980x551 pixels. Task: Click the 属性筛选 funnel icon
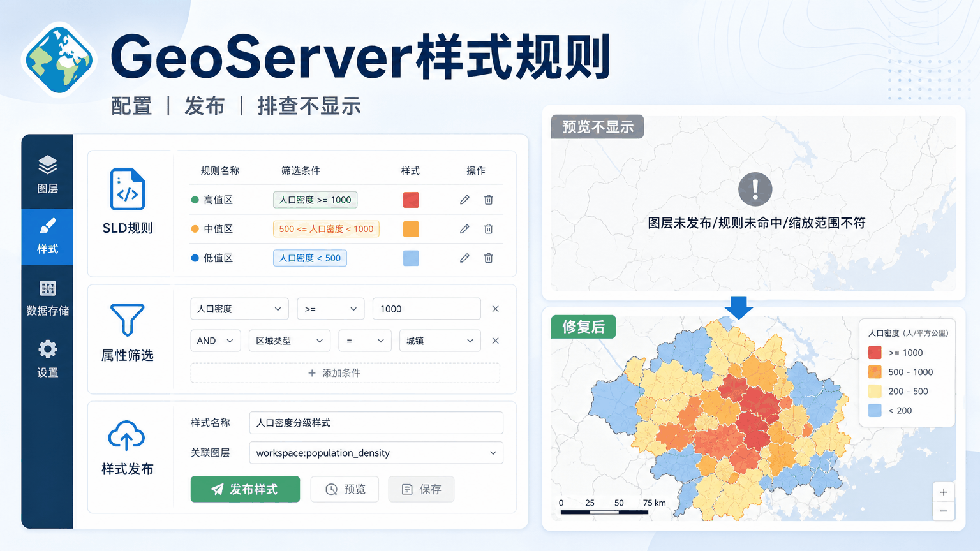[128, 320]
